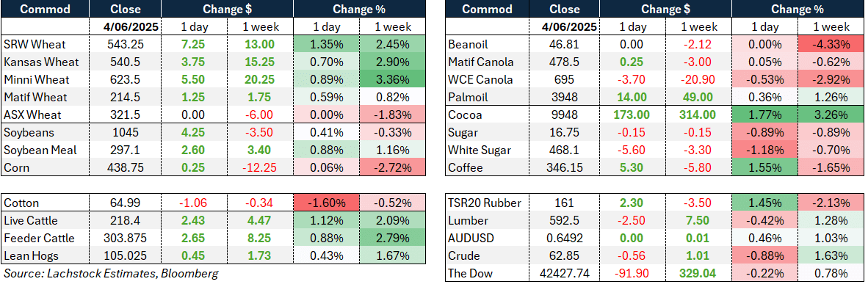The width and height of the screenshot is (868, 287).
Task: Select the Corn 1 week change -2.72%
Action: click(x=391, y=167)
